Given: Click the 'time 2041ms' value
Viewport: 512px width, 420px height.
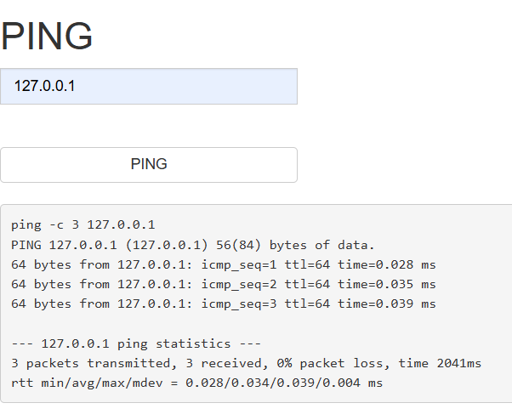Looking at the screenshot, I should [x=440, y=363].
